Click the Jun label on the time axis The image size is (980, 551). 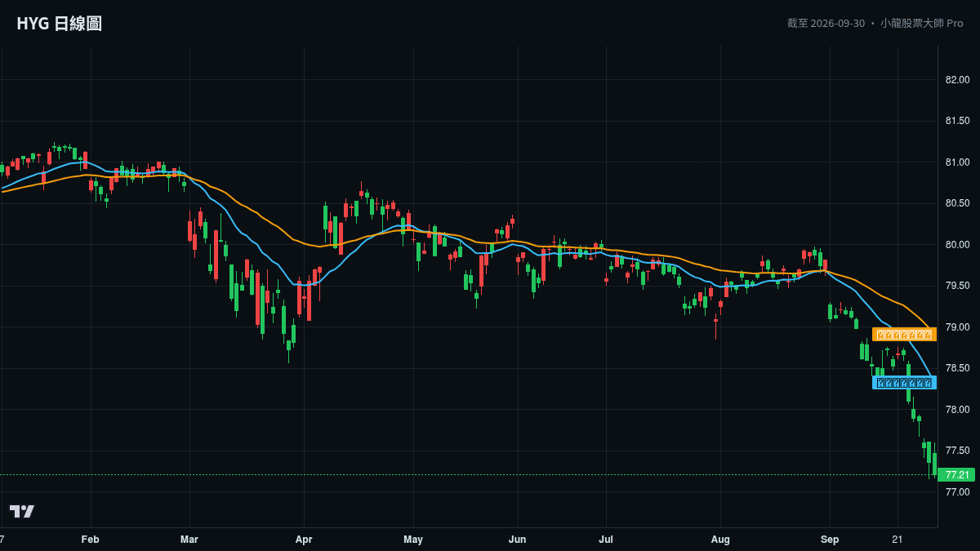click(517, 540)
